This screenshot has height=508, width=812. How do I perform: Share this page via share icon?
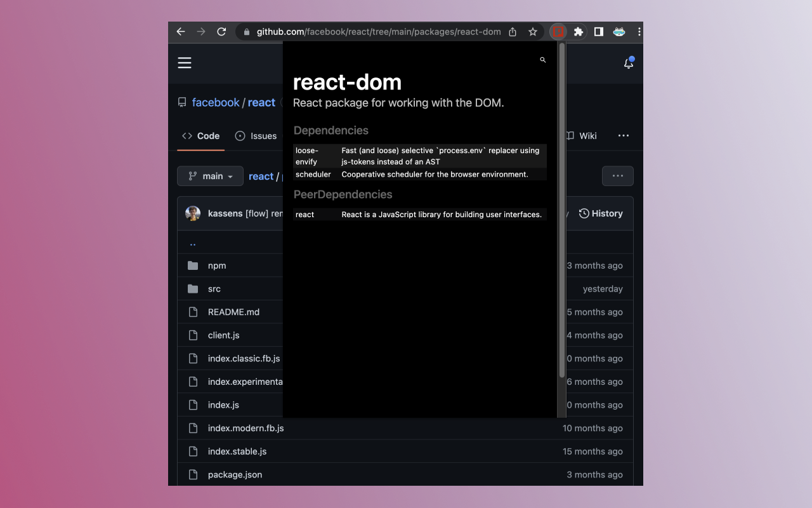tap(513, 32)
